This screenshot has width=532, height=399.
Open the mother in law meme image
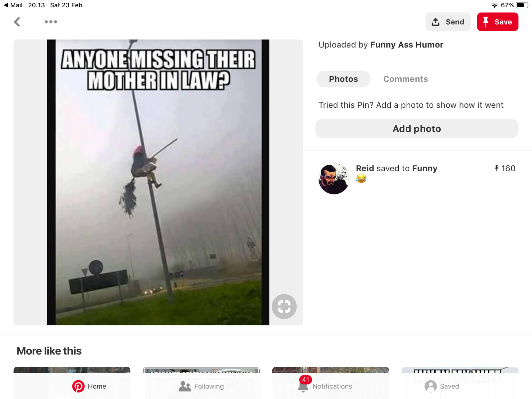[158, 182]
